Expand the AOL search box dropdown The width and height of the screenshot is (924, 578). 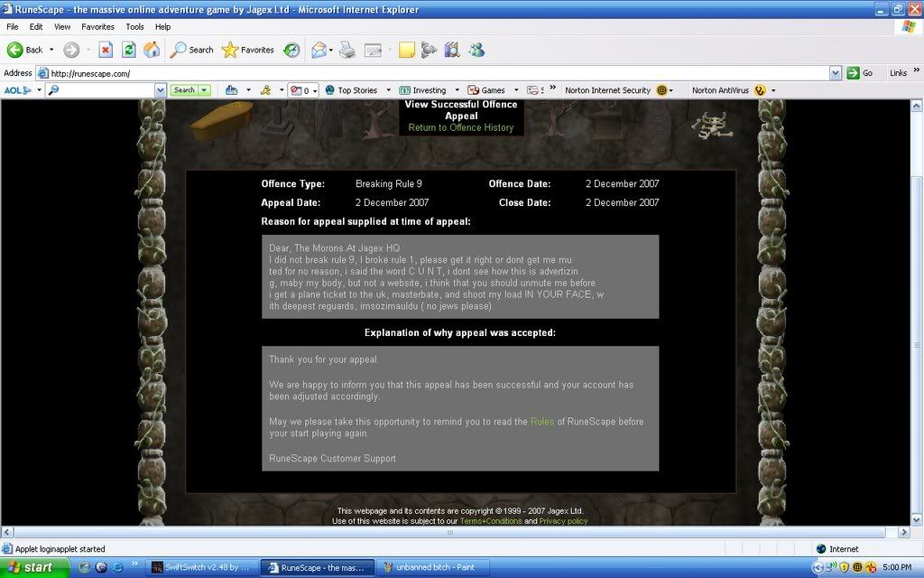pyautogui.click(x=161, y=90)
